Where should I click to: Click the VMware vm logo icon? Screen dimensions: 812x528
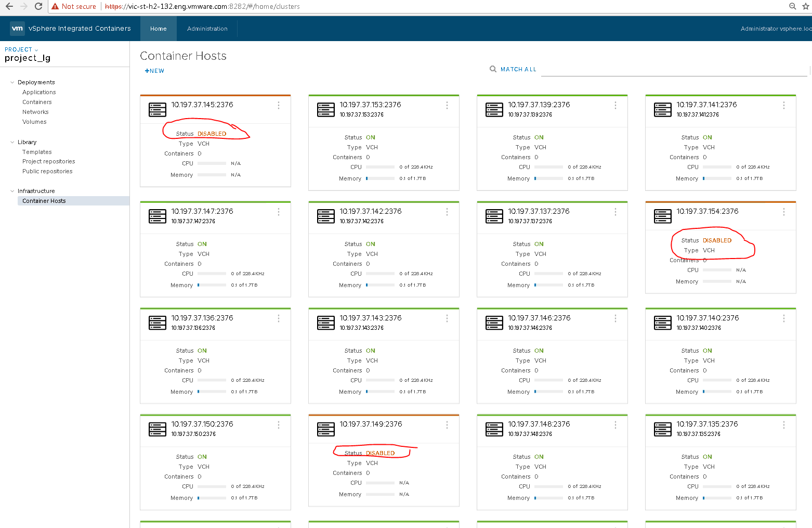tap(17, 29)
